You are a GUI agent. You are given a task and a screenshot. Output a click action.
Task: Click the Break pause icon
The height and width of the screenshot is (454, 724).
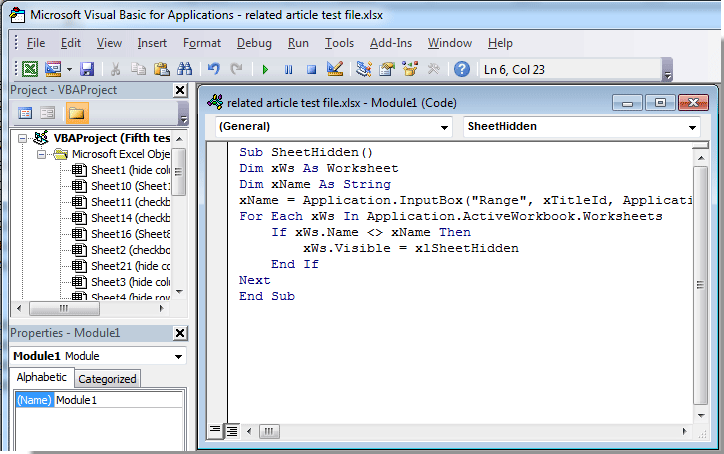(289, 70)
